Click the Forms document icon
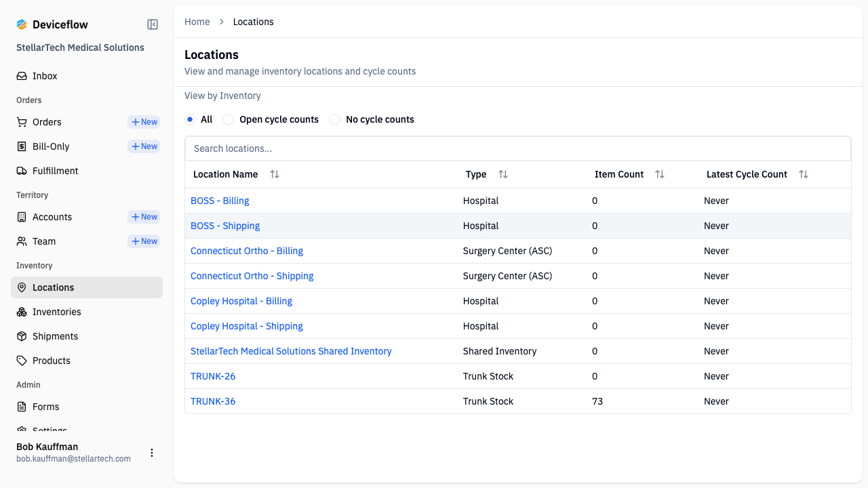Image resolution: width=868 pixels, height=488 pixels. pyautogui.click(x=22, y=407)
